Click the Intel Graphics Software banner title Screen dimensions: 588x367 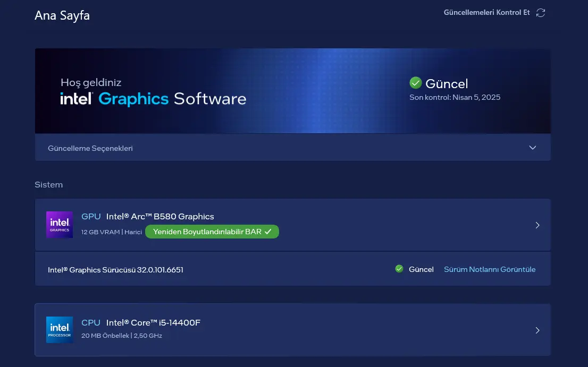point(153,99)
